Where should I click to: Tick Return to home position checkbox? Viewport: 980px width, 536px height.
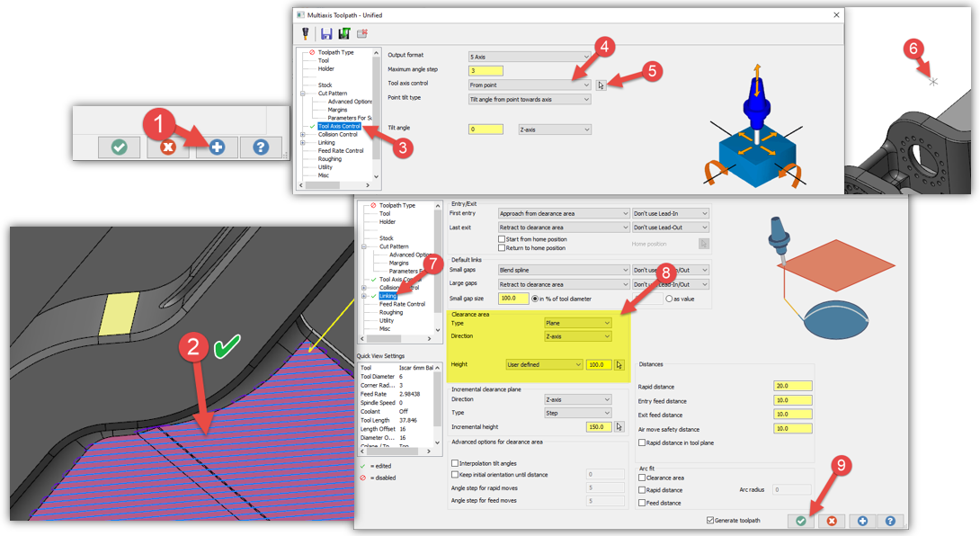pos(502,247)
